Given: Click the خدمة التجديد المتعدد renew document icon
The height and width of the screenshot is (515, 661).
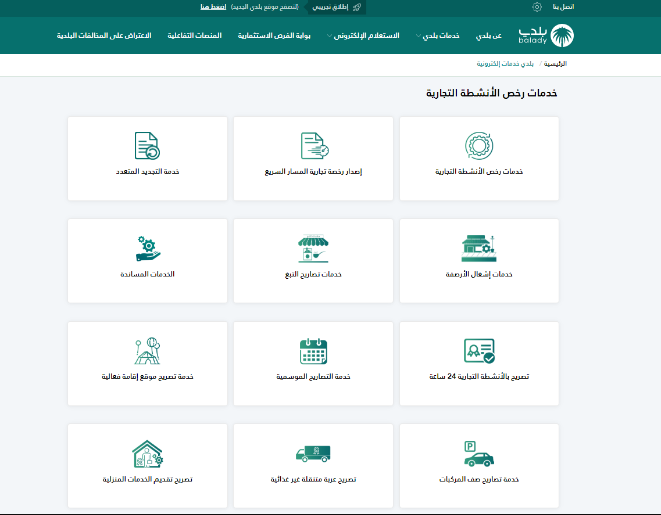Looking at the screenshot, I should [147, 145].
